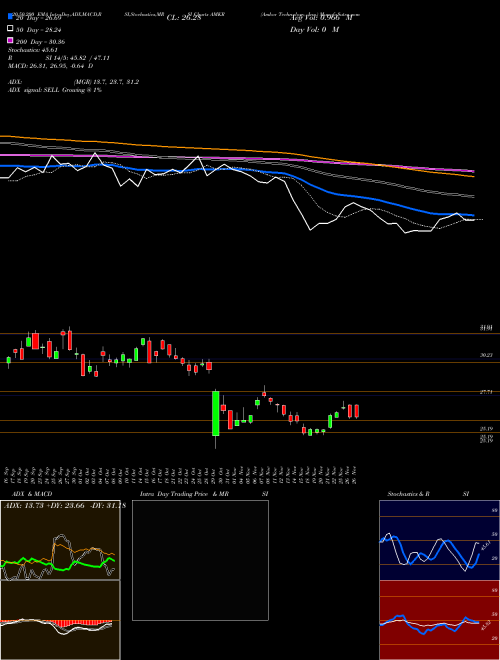Click the large green candlestick after the gap down
The width and height of the screenshot is (500, 660).
point(215,413)
